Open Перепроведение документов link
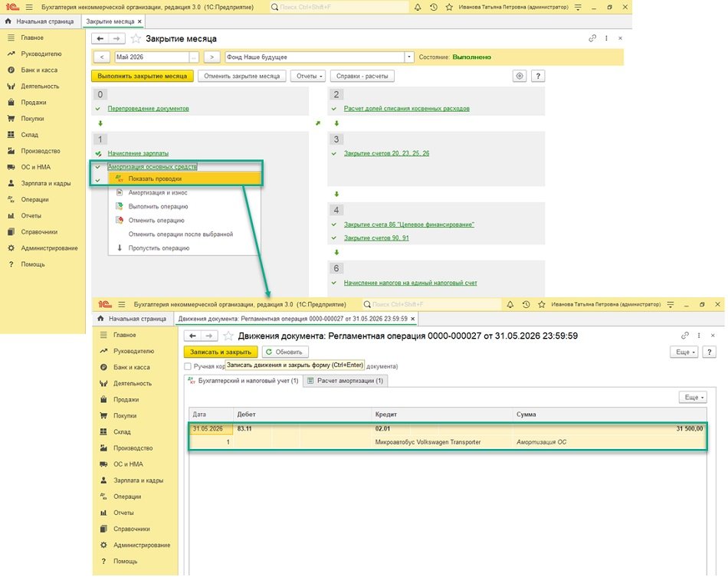The image size is (728, 580). (x=148, y=109)
